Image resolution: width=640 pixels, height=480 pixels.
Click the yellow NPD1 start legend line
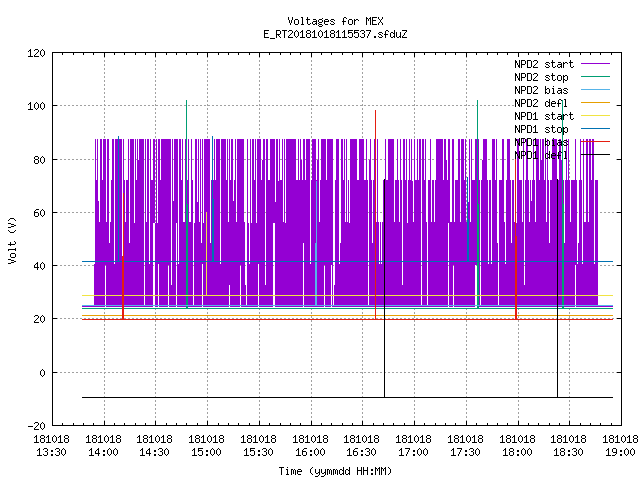tap(596, 116)
